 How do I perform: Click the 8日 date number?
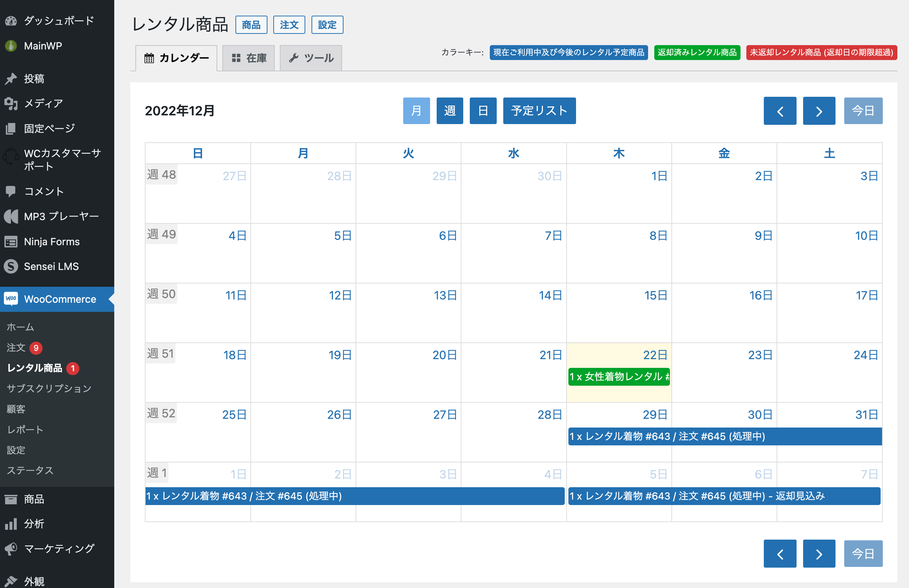[658, 235]
